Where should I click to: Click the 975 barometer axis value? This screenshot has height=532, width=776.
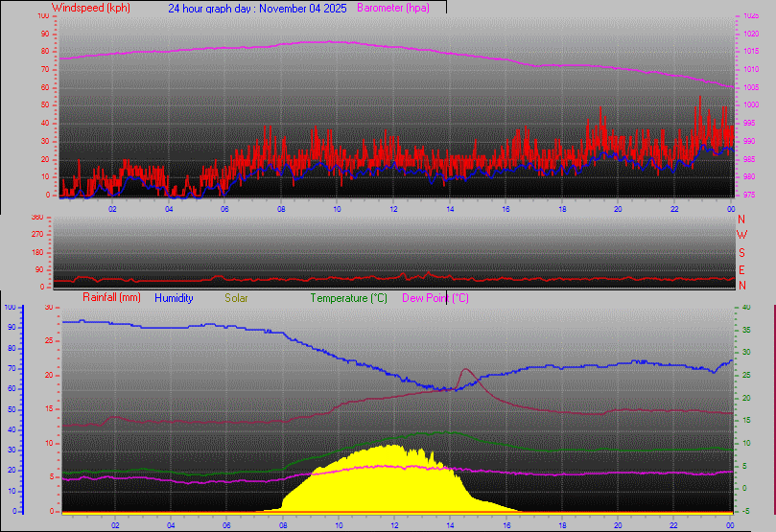tap(749, 195)
